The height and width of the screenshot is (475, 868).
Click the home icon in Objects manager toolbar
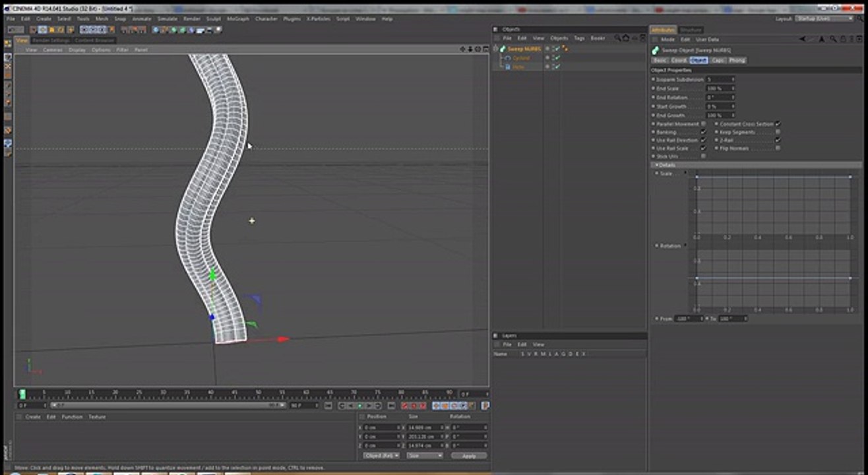click(625, 38)
